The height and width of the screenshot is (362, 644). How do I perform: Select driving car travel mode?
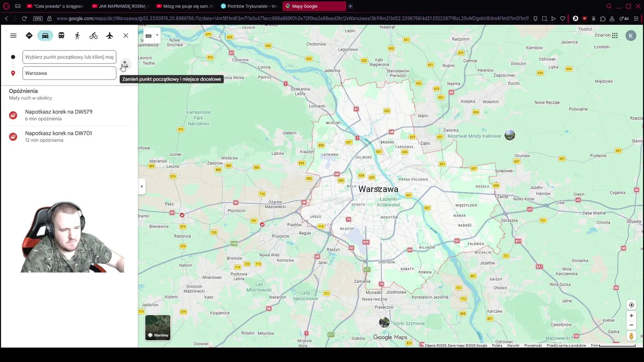point(45,36)
